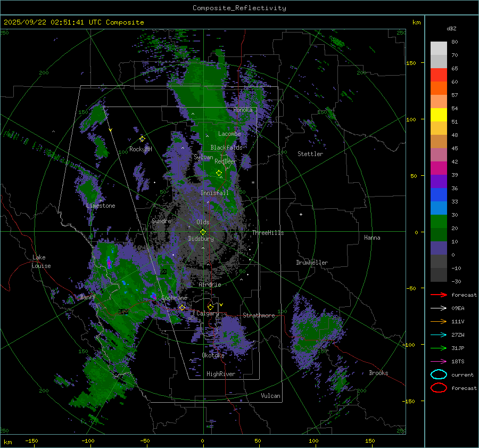This screenshot has width=479, height=448.
Task: Click the green 31JP arrow icon
Action: 438,348
